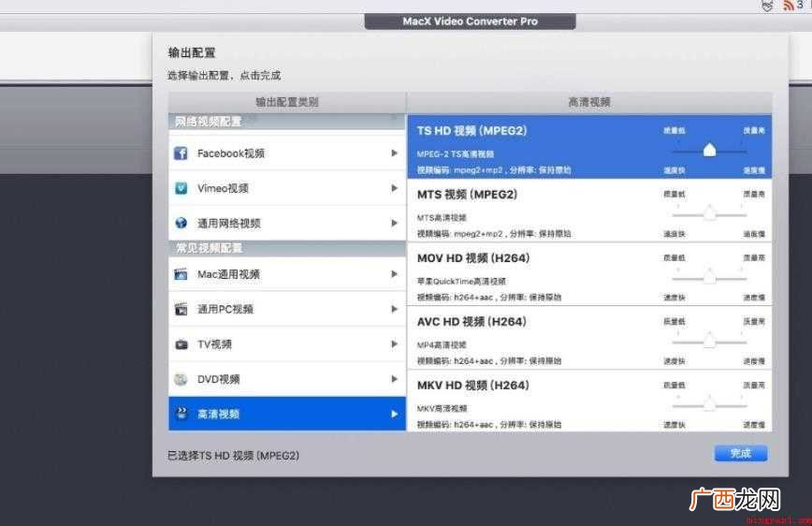Click the Mac通用视频 icon
This screenshot has height=526, width=812.
181,274
